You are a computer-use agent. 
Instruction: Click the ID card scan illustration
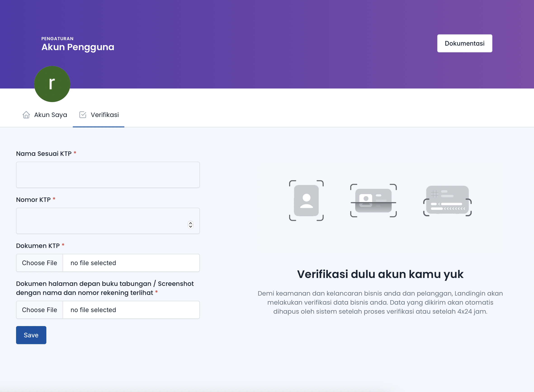point(373,201)
